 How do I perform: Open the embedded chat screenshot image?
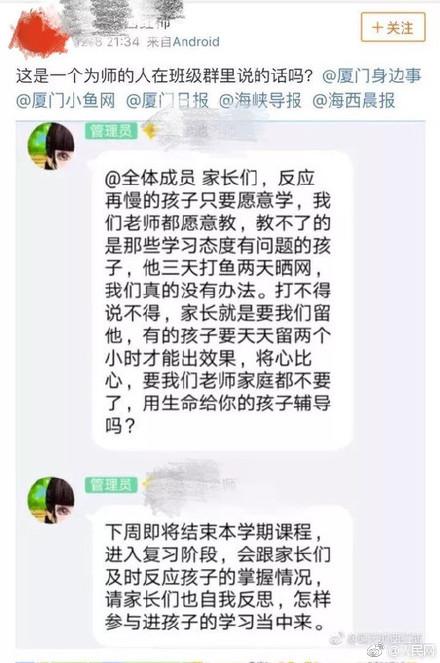click(x=221, y=384)
